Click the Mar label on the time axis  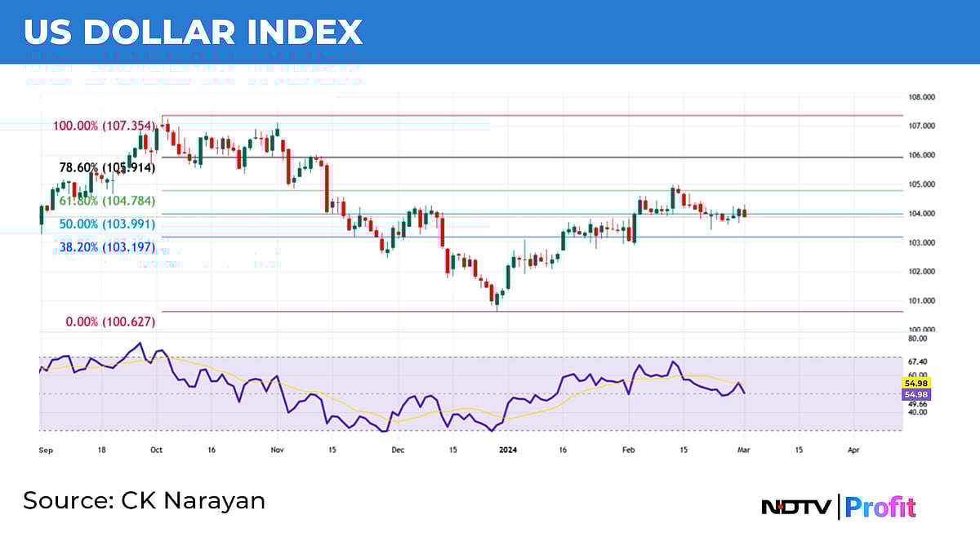744,450
